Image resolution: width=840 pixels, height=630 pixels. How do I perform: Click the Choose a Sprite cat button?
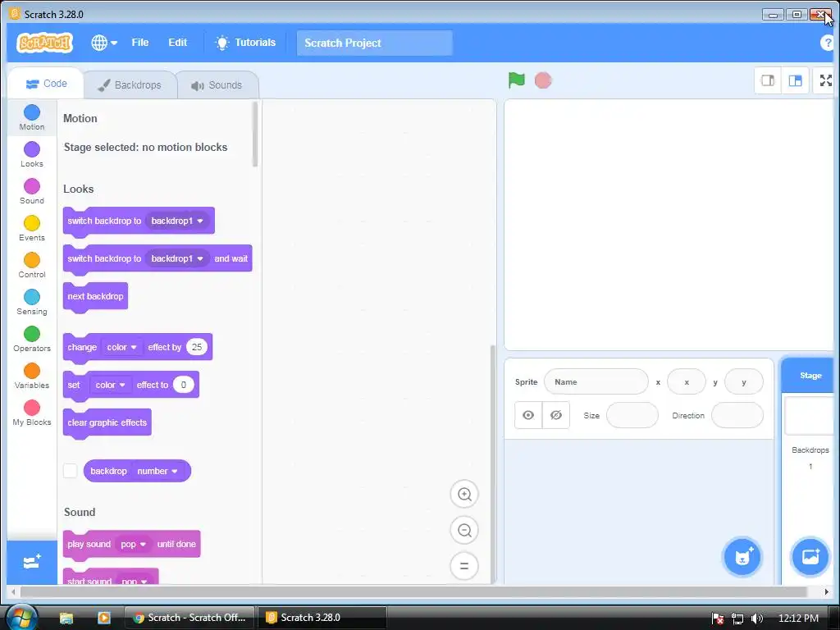click(x=742, y=557)
